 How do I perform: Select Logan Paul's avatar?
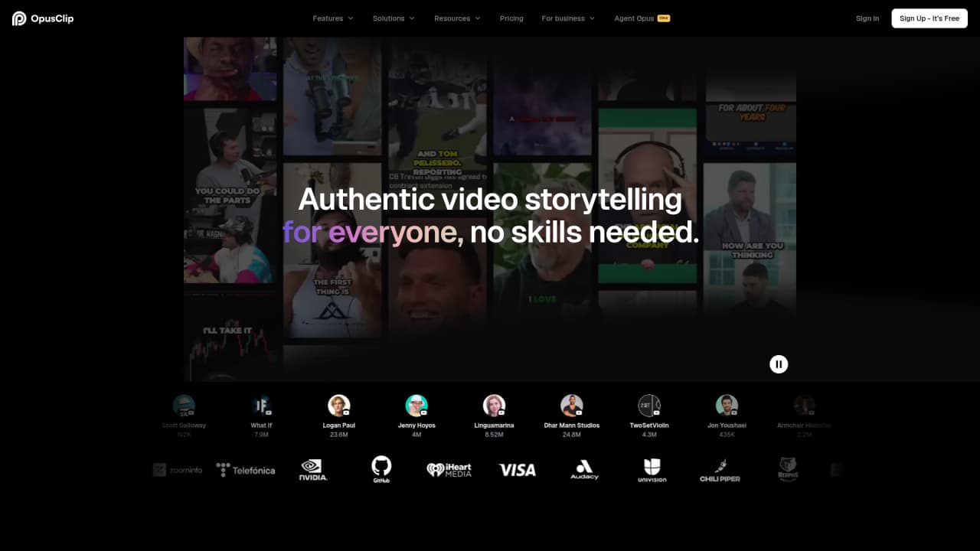tap(338, 406)
